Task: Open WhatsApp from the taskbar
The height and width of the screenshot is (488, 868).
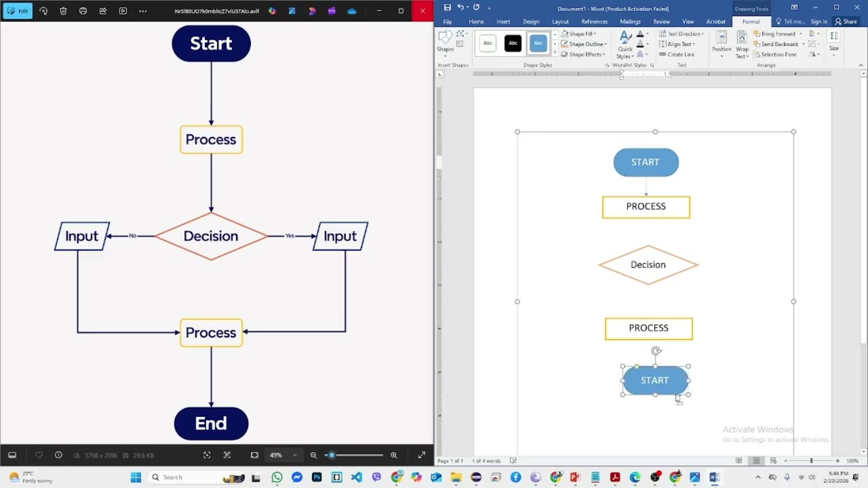Action: click(x=277, y=477)
